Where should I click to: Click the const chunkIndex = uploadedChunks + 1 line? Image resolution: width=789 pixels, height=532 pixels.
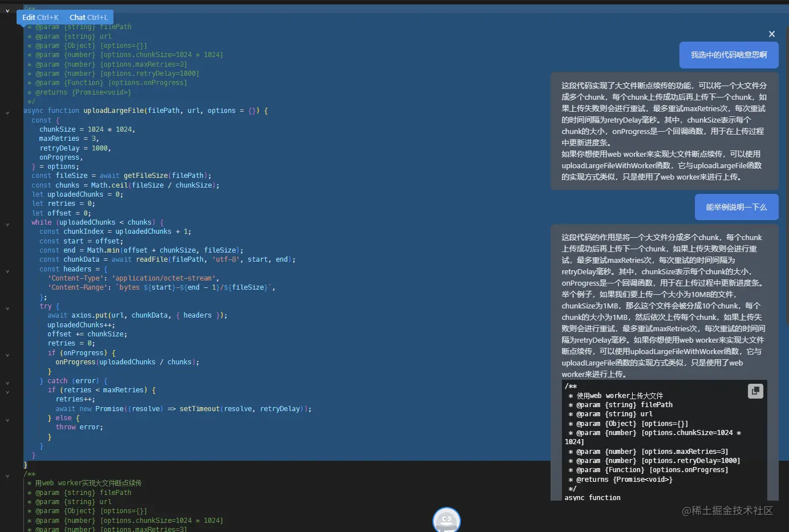(x=115, y=232)
